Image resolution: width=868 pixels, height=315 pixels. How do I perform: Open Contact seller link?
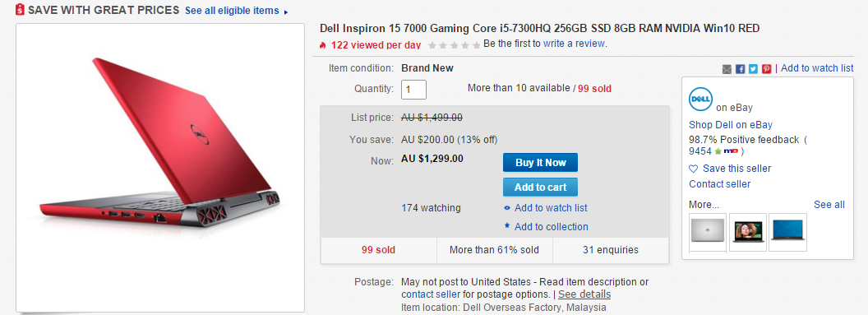pyautogui.click(x=720, y=183)
